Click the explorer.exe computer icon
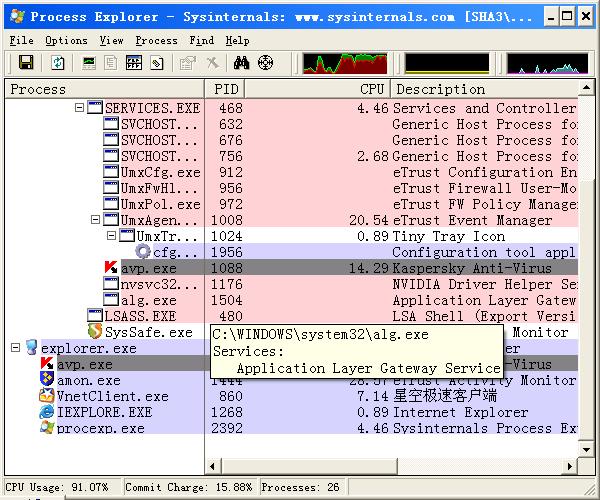Screen dimensions: 600x500 click(31, 347)
